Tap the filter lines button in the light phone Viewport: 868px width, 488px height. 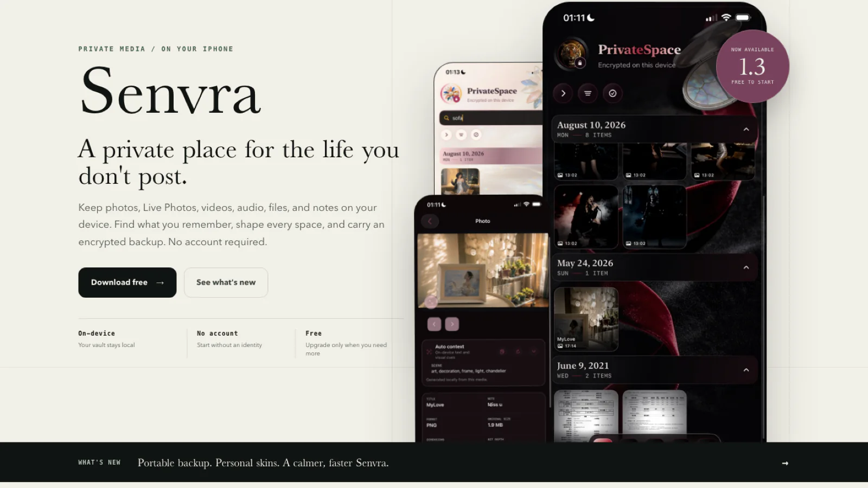[x=461, y=134]
